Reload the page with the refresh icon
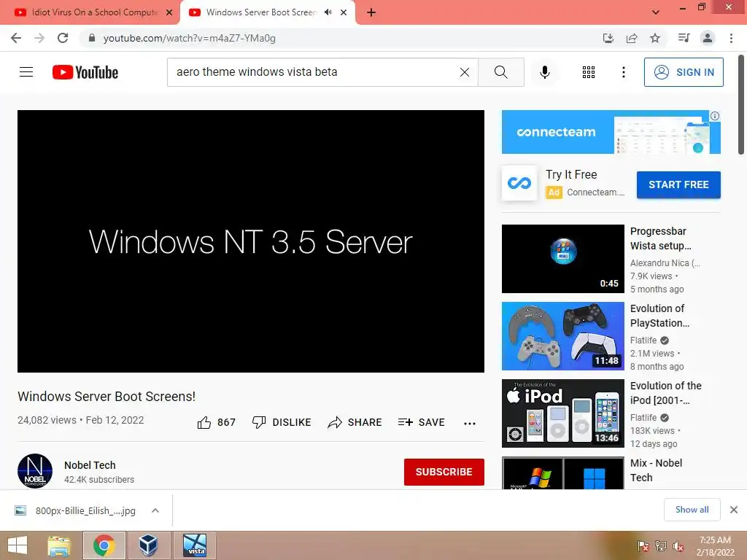This screenshot has height=560, width=747. pyautogui.click(x=63, y=38)
